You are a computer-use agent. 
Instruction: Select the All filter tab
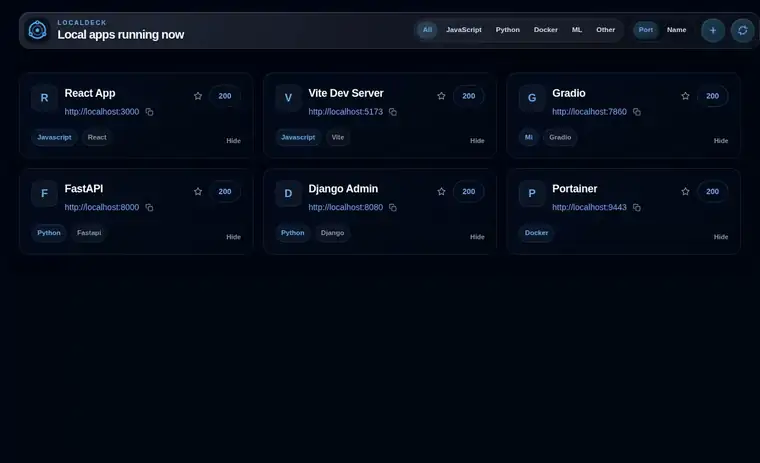pos(427,30)
